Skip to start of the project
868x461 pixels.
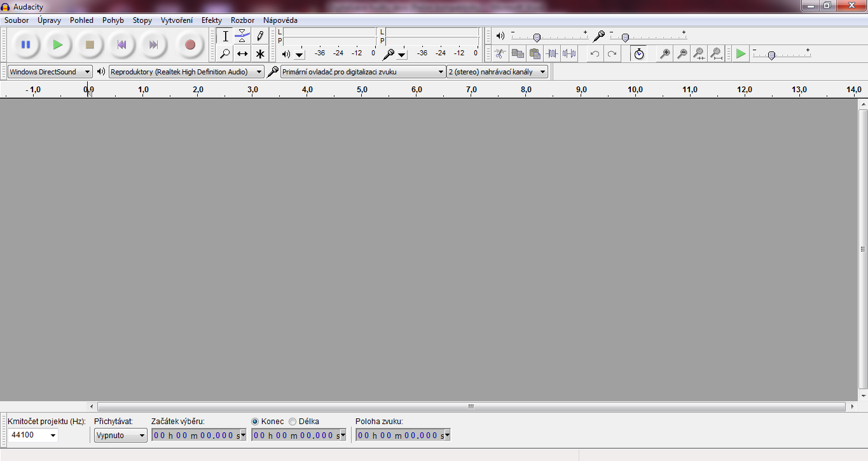tap(121, 45)
